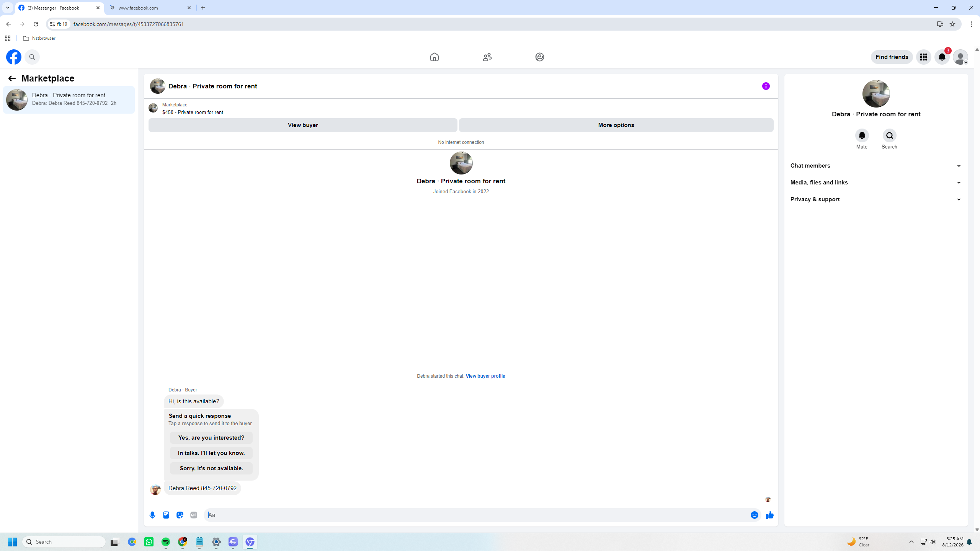Image resolution: width=980 pixels, height=551 pixels.
Task: Open Spotify from the taskbar
Action: (166, 542)
